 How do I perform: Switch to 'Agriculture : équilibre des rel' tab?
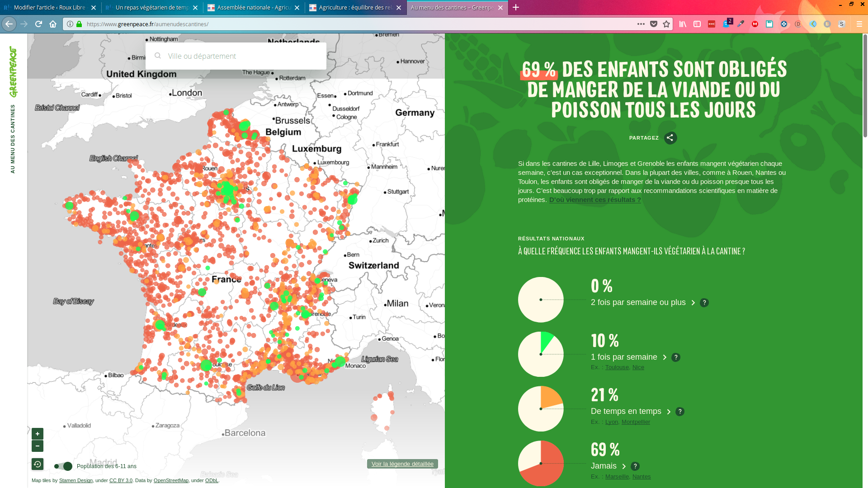356,7
